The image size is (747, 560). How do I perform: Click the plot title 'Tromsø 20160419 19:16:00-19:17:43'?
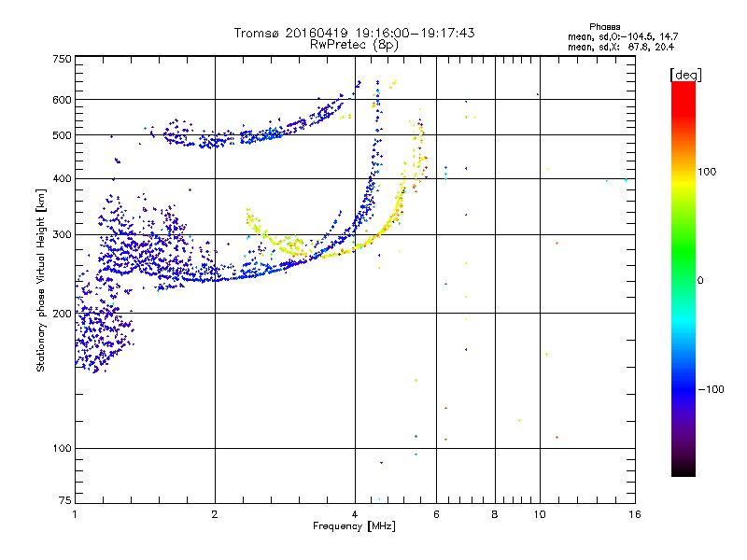(355, 33)
